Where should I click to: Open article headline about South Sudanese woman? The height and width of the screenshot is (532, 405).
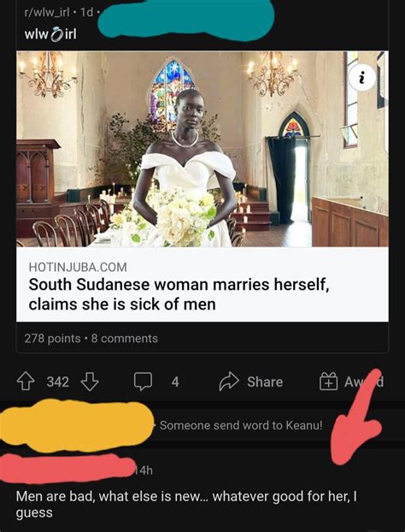pyautogui.click(x=179, y=294)
